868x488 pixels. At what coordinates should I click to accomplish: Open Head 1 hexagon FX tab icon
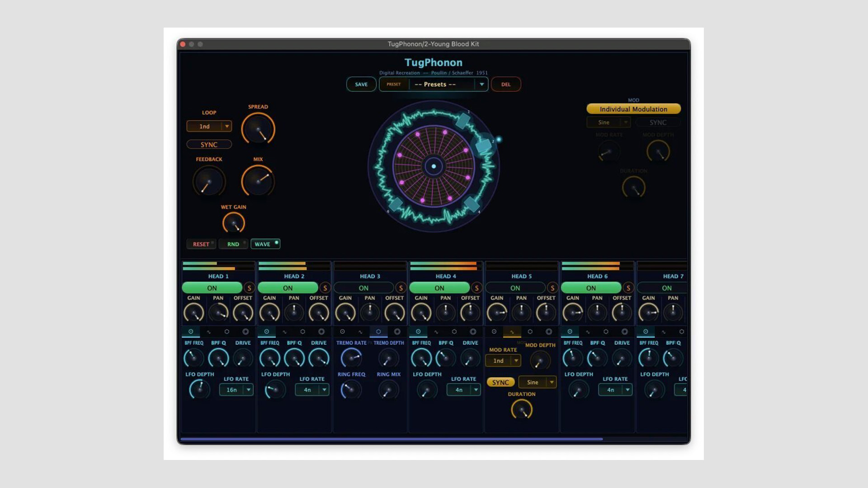click(227, 332)
